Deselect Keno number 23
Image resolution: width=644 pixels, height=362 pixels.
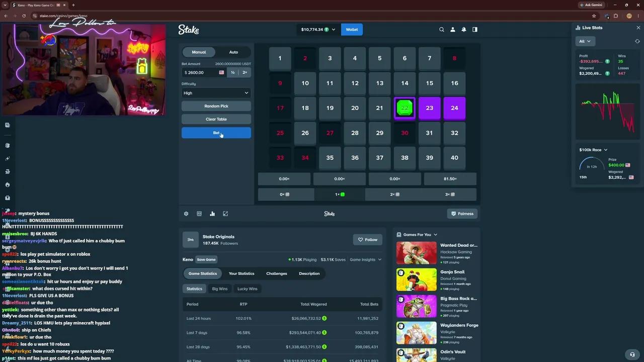click(x=429, y=108)
